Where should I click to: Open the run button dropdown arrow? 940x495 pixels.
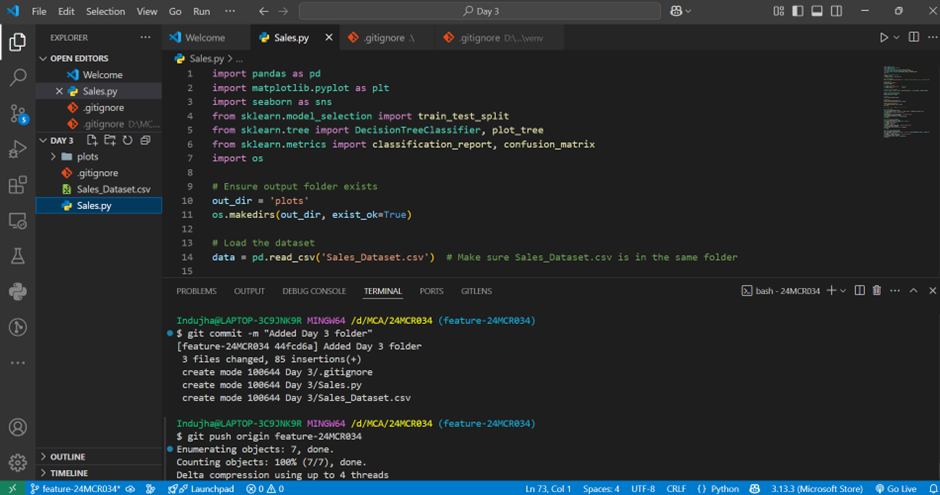[x=897, y=37]
